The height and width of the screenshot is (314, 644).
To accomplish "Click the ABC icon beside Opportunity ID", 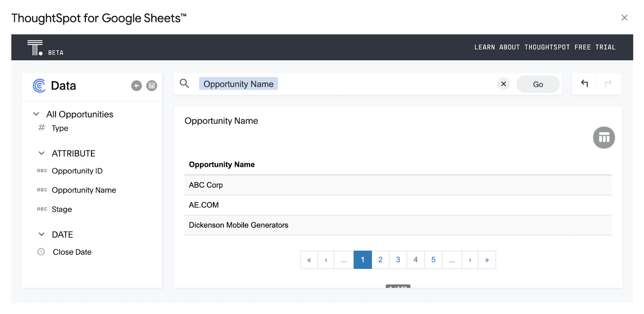I will pos(42,171).
